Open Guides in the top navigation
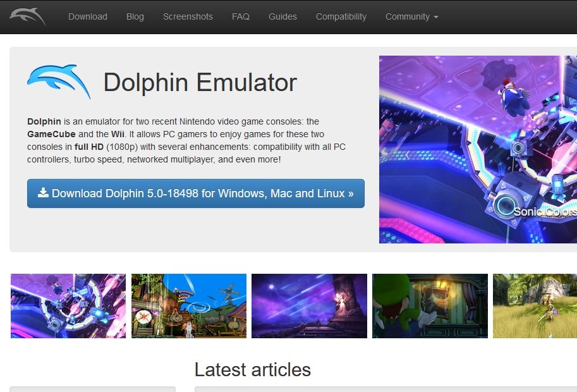The width and height of the screenshot is (577, 392). tap(282, 16)
